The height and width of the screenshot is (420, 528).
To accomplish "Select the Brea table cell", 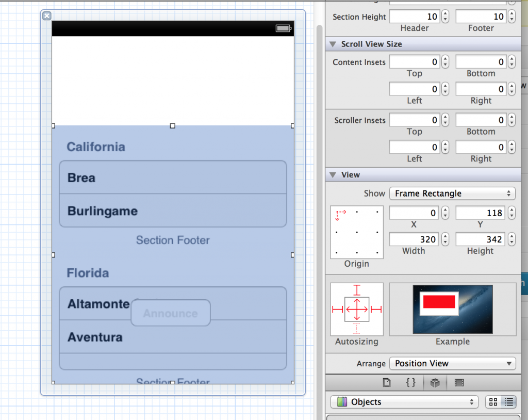I will tap(173, 177).
